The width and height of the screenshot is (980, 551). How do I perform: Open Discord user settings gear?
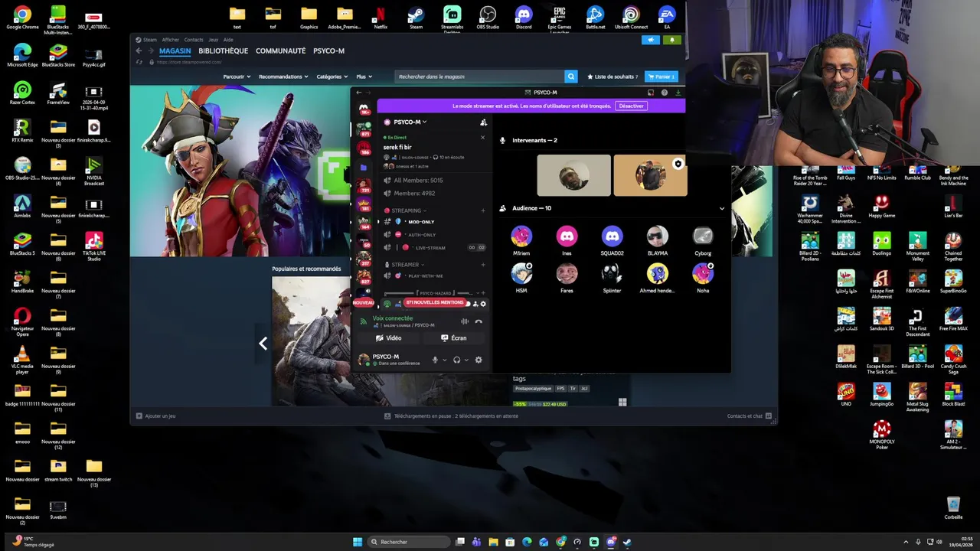[479, 360]
